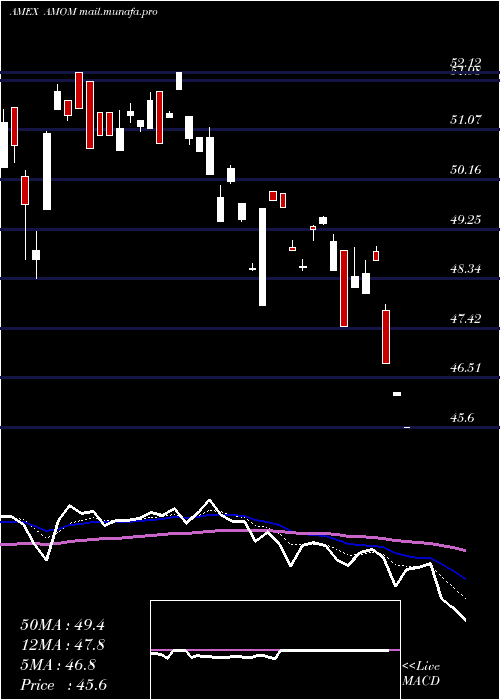Click the 'Price : 45.6' readout
Viewport: 500px width, 700px height.
click(x=63, y=685)
